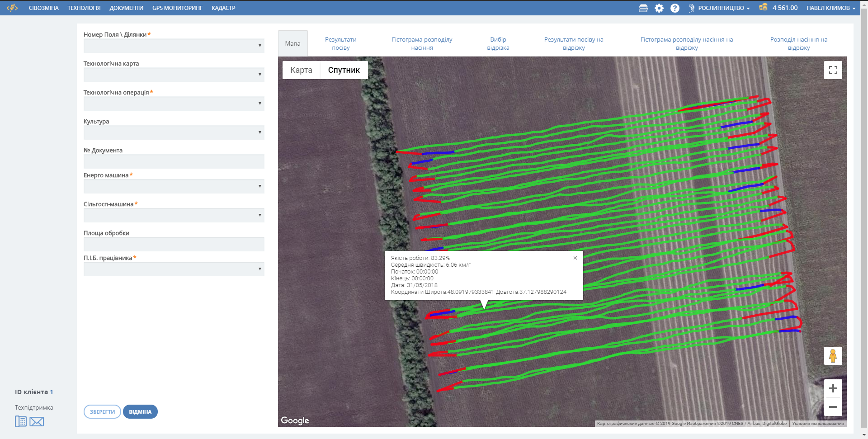Open the Технологічна операція dropdown

174,104
